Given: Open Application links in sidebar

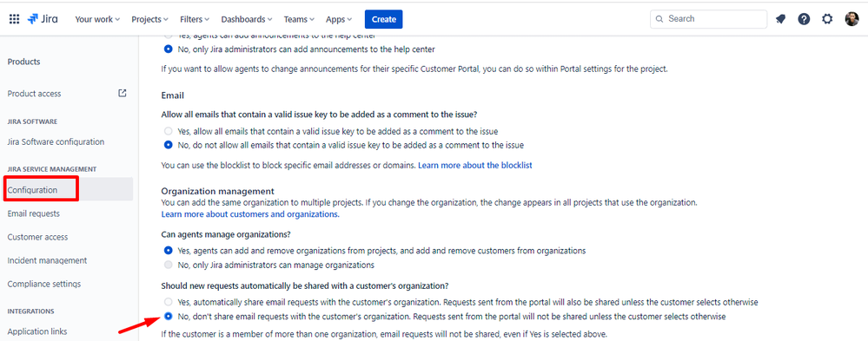Looking at the screenshot, I should (37, 331).
